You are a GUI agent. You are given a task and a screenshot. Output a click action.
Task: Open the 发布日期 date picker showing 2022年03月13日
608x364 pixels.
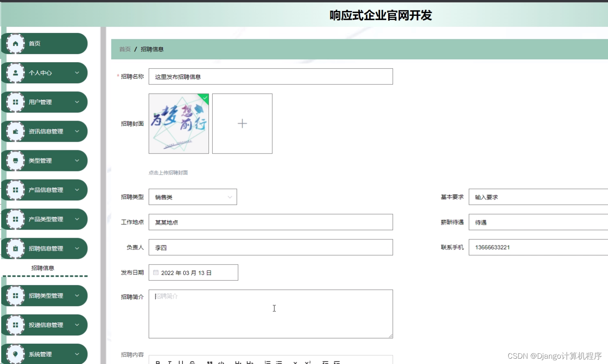(193, 272)
